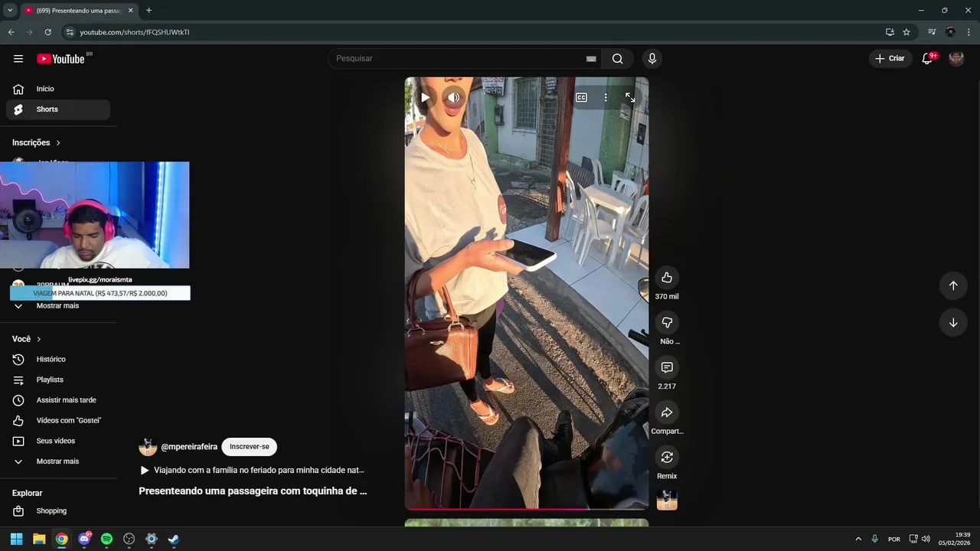Viewport: 980px width, 551px height.
Task: Click the address bar URL
Action: pyautogui.click(x=135, y=32)
